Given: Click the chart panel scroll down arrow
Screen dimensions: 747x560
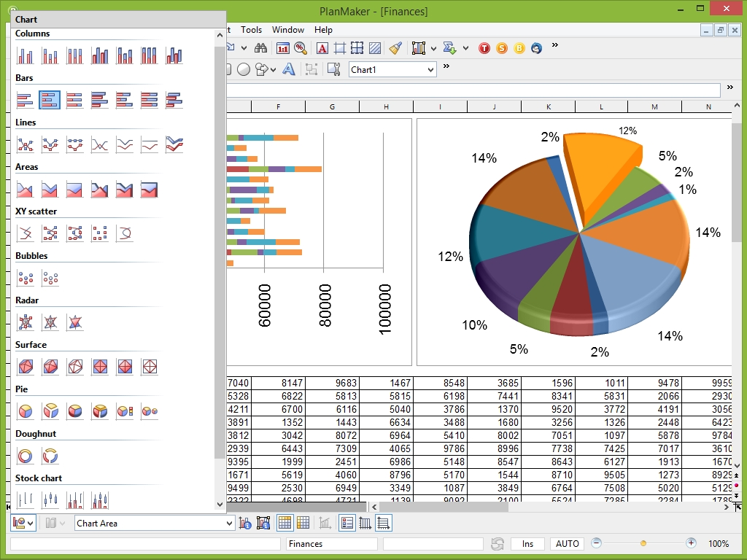Looking at the screenshot, I should (220, 505).
